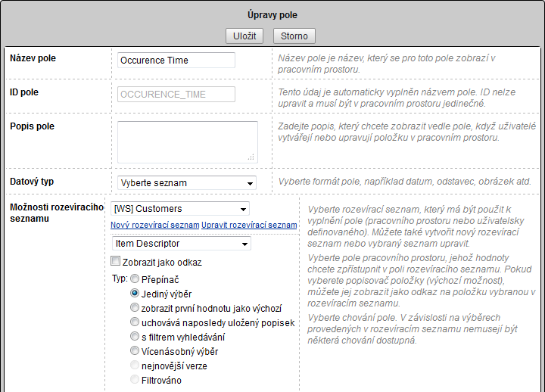Open the Nový rozevírací seznam link
Screen dimensions: 545x392
pos(154,226)
